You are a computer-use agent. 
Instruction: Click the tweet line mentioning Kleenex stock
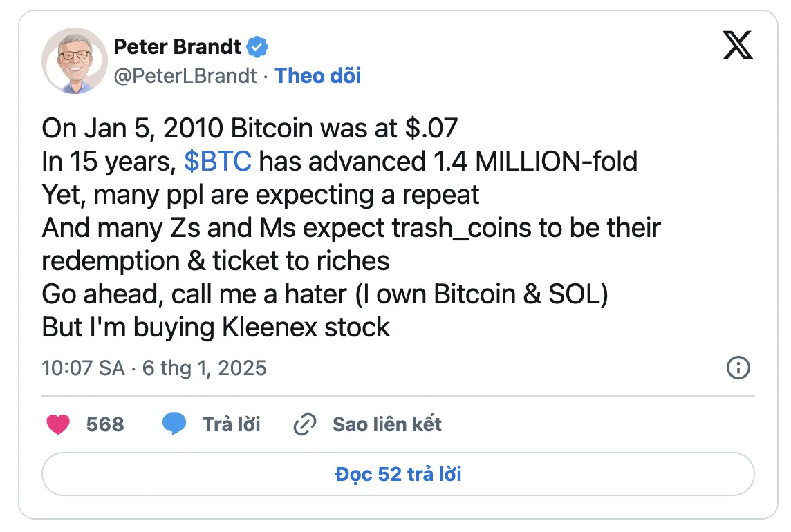pos(216,327)
